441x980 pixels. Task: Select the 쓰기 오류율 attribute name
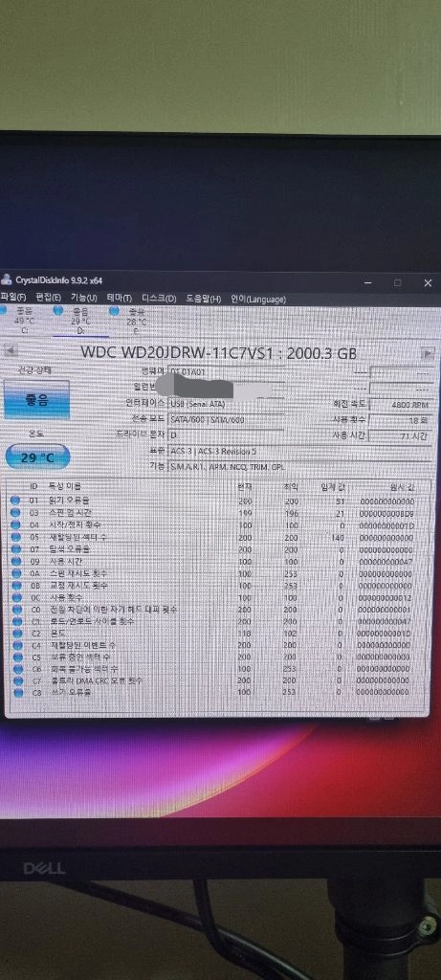point(69,692)
